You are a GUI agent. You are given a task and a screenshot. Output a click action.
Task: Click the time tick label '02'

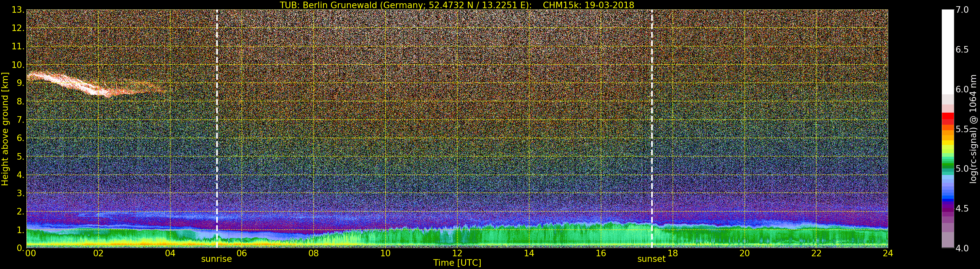pos(98,253)
